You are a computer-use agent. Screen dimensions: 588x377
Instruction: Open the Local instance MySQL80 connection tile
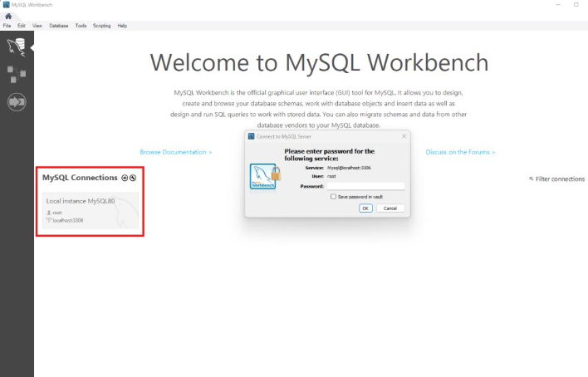point(91,210)
